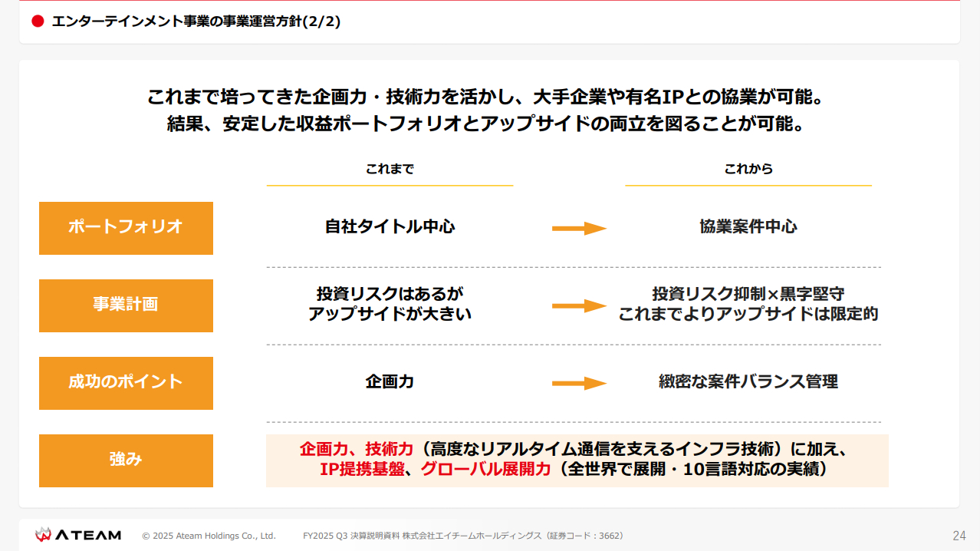Click the これまで column header

coord(390,169)
